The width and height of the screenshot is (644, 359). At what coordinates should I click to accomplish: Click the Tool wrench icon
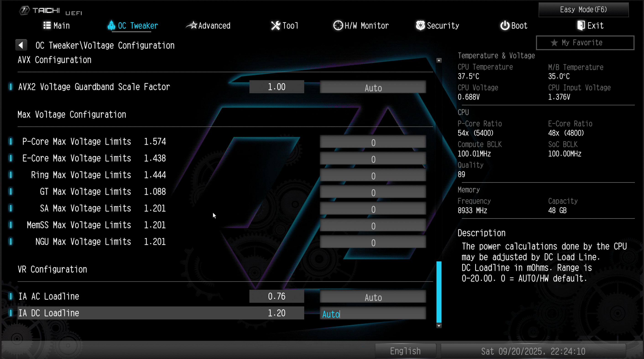[x=276, y=26]
